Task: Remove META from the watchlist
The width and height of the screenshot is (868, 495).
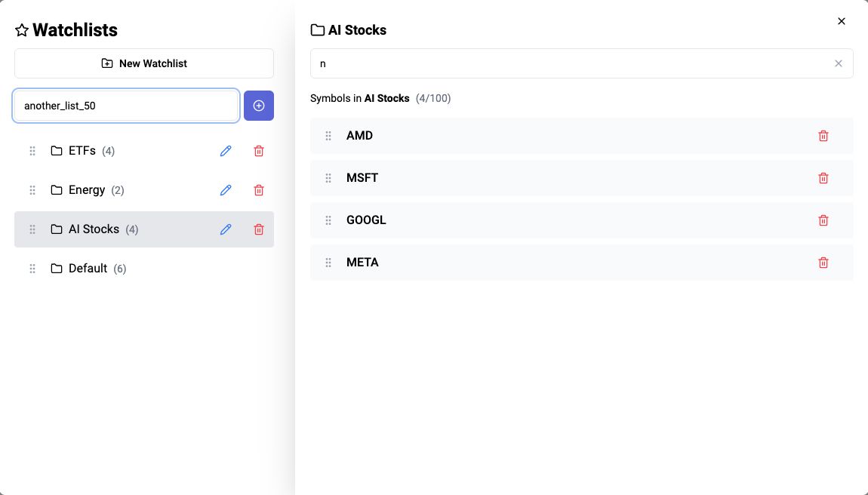Action: coord(823,263)
